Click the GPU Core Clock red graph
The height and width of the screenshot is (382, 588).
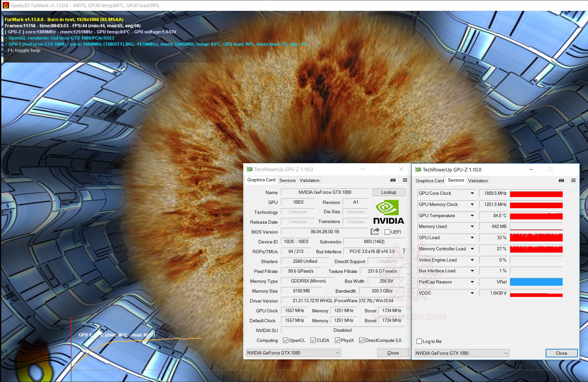[x=536, y=193]
